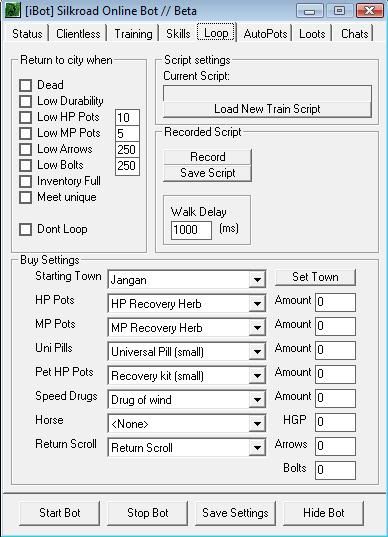Toggle the Dont Loop checkbox
This screenshot has width=388, height=537.
pyautogui.click(x=25, y=229)
